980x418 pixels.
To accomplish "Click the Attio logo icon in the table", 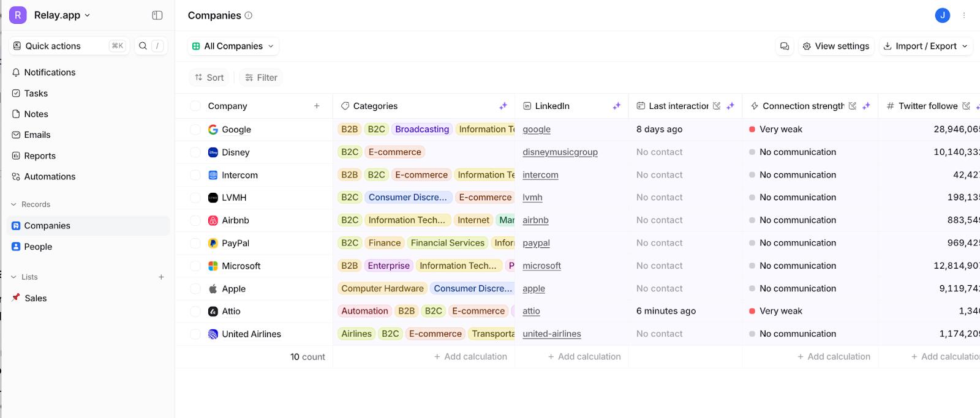I will pyautogui.click(x=213, y=312).
